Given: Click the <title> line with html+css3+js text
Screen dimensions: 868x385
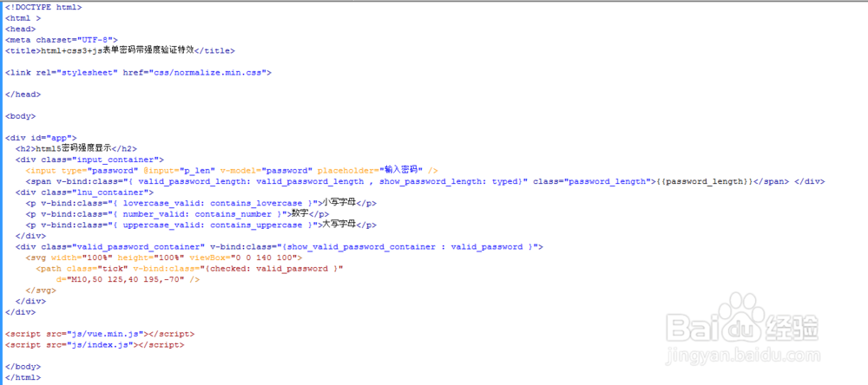Looking at the screenshot, I should pyautogui.click(x=120, y=51).
